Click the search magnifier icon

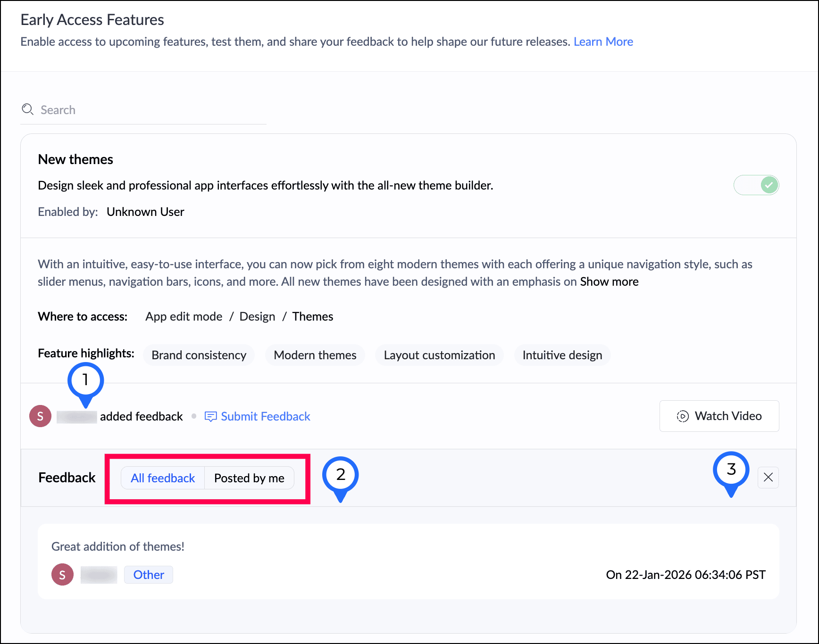[x=28, y=109]
